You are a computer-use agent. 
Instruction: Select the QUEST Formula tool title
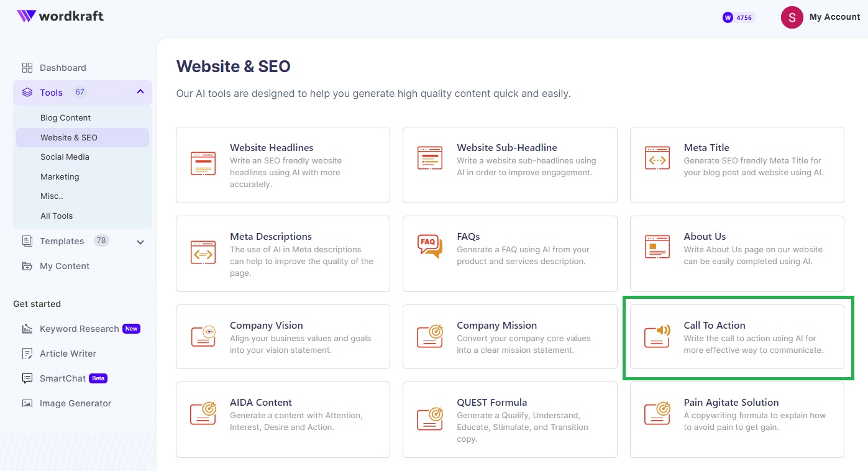[x=491, y=403]
